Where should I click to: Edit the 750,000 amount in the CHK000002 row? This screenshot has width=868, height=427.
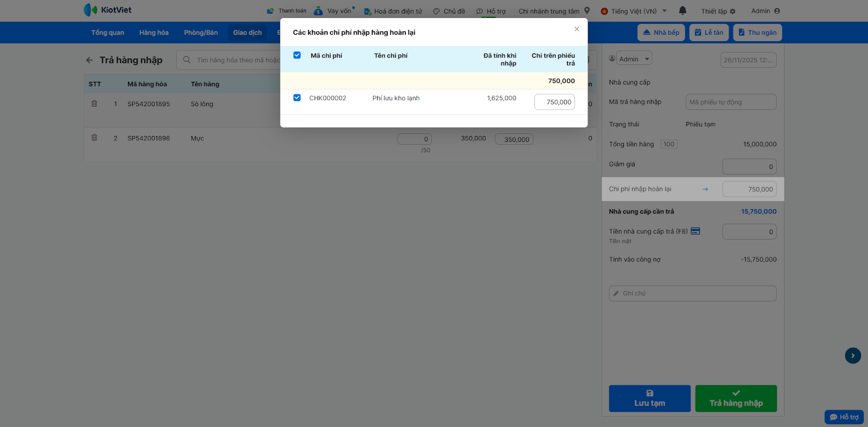(554, 102)
